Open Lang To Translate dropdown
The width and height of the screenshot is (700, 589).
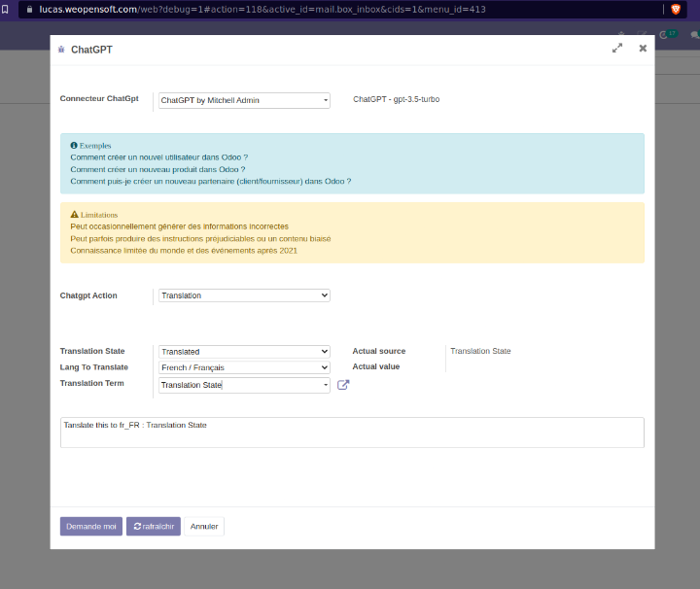click(244, 367)
